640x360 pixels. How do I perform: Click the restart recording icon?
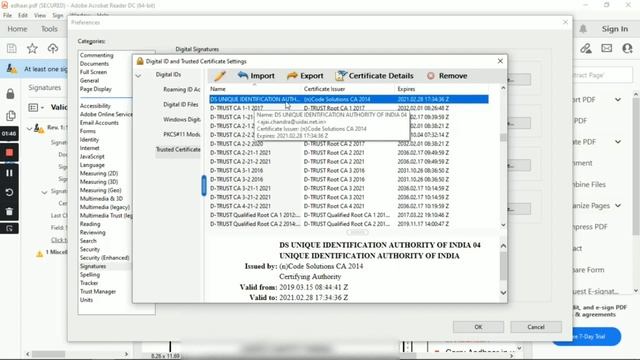(9, 192)
